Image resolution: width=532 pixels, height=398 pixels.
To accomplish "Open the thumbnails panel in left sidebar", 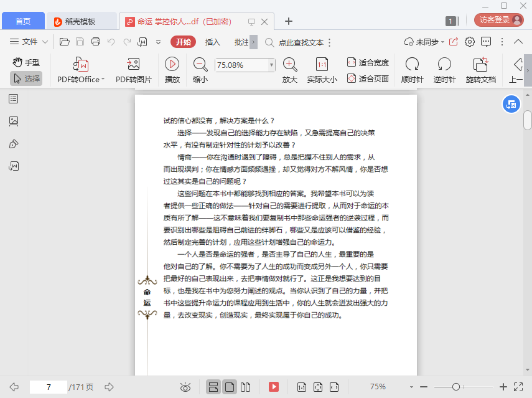I will (14, 121).
